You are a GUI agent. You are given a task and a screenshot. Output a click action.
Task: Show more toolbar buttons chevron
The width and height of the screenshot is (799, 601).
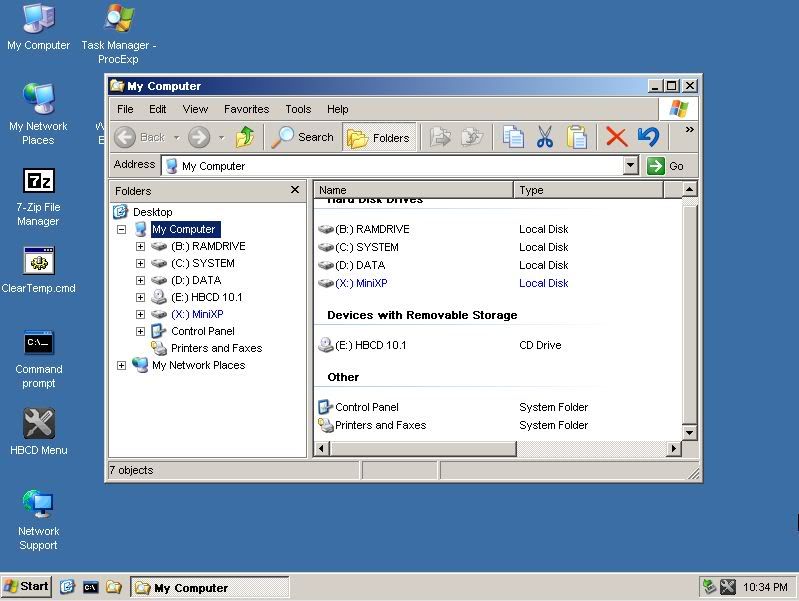(x=689, y=129)
